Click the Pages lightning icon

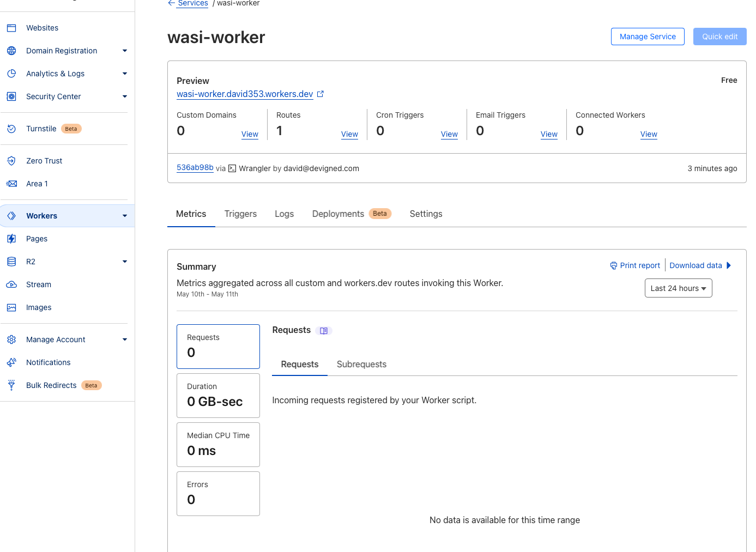tap(11, 239)
